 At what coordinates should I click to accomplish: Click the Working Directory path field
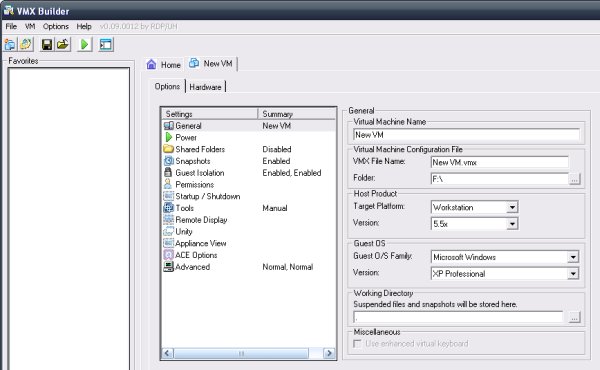click(458, 317)
